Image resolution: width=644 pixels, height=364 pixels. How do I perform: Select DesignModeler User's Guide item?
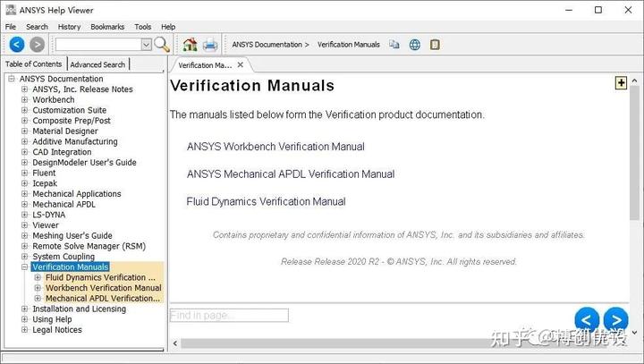84,162
